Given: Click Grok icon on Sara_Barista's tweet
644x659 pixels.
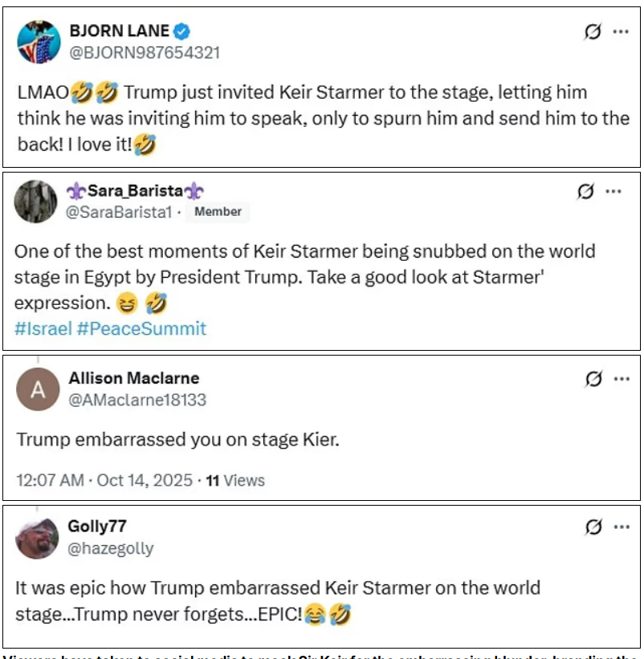Looking at the screenshot, I should pyautogui.click(x=586, y=192).
